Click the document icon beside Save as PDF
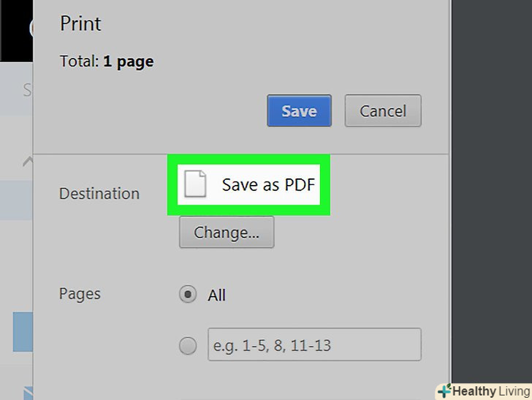This screenshot has height=400, width=532. click(x=195, y=184)
